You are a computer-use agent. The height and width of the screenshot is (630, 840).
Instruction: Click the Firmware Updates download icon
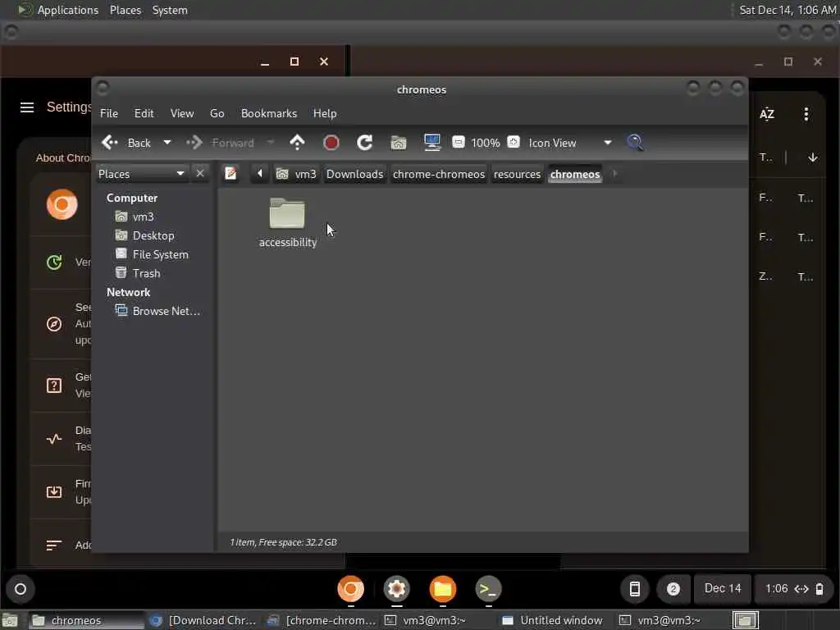coord(54,492)
